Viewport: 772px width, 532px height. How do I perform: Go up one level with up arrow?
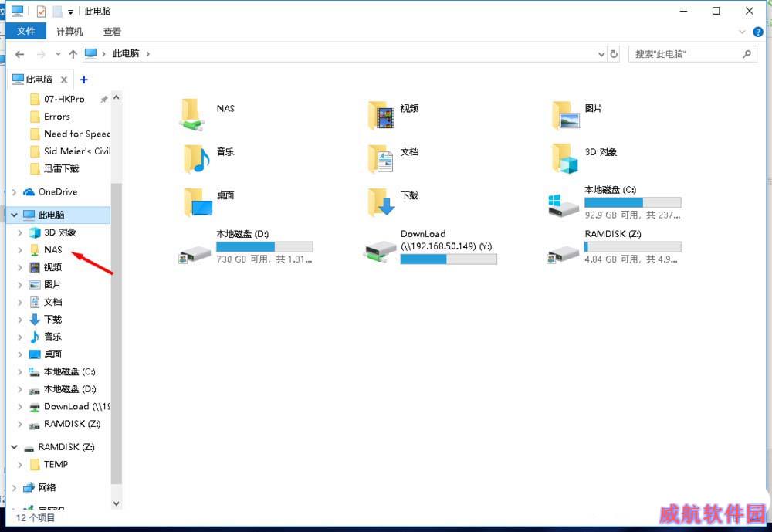point(73,54)
